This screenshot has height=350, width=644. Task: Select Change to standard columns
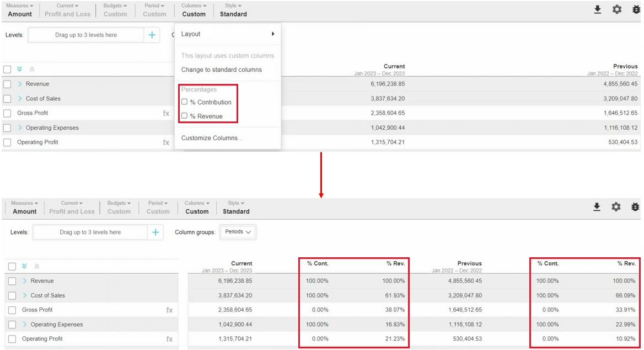(x=222, y=70)
